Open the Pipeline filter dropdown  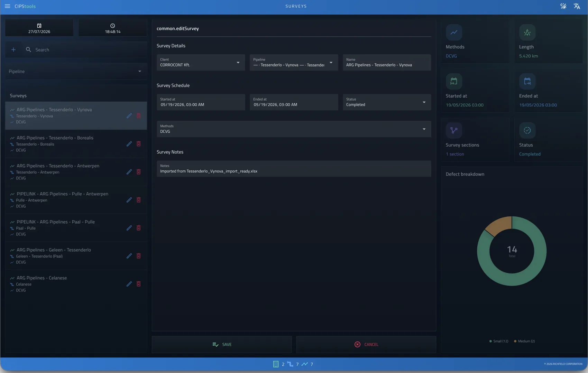point(76,71)
